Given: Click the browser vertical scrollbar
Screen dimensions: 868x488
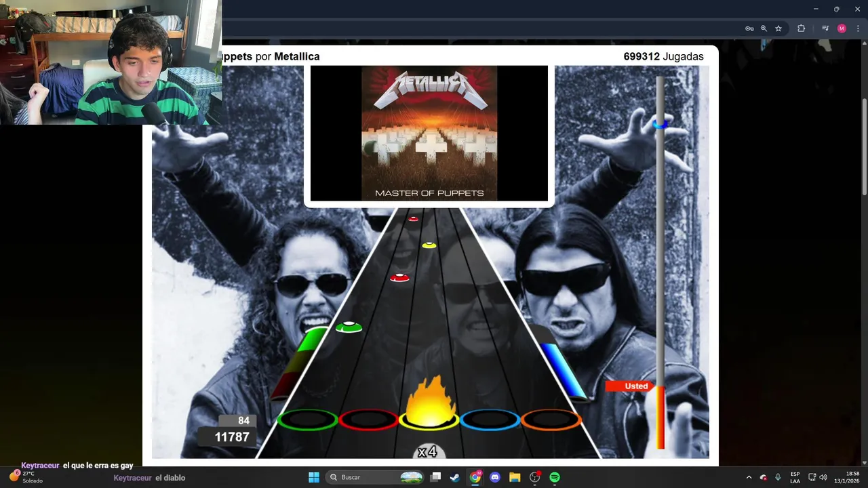Looking at the screenshot, I should coord(864,148).
